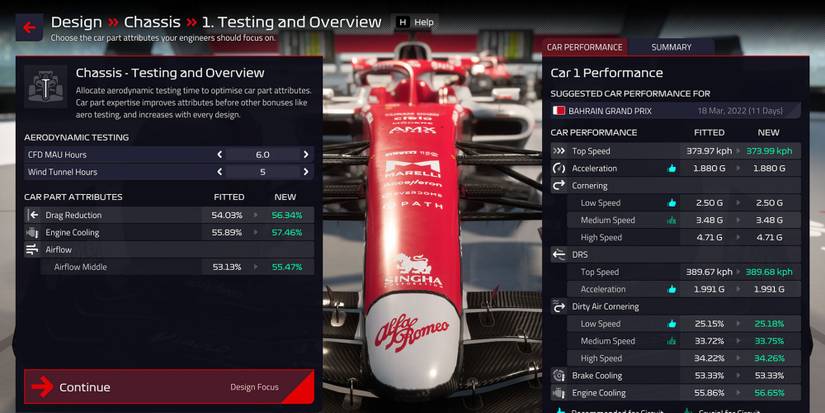Increase Wind Tunnel Hours with right arrow

coord(306,172)
